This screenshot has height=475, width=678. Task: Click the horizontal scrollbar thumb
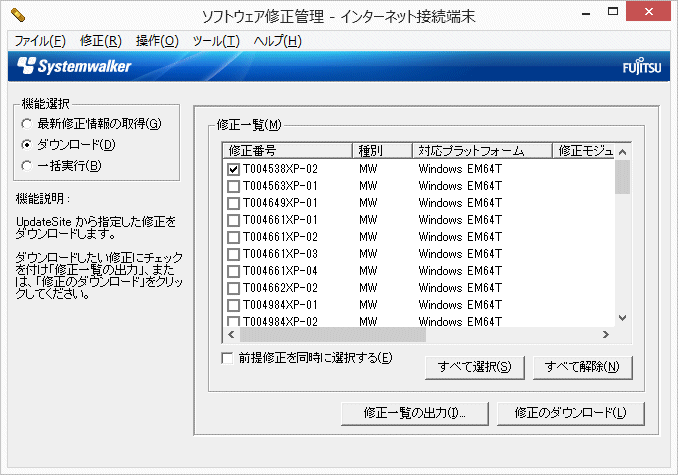tap(333, 335)
